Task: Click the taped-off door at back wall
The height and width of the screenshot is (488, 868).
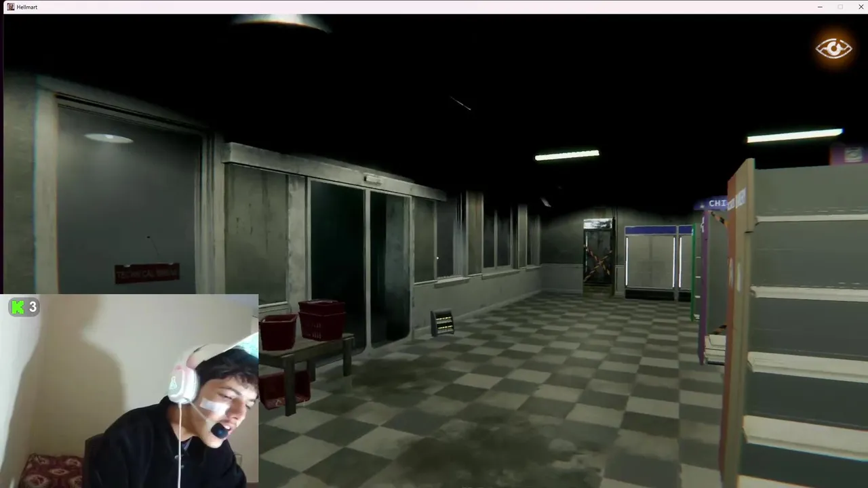Action: click(598, 256)
